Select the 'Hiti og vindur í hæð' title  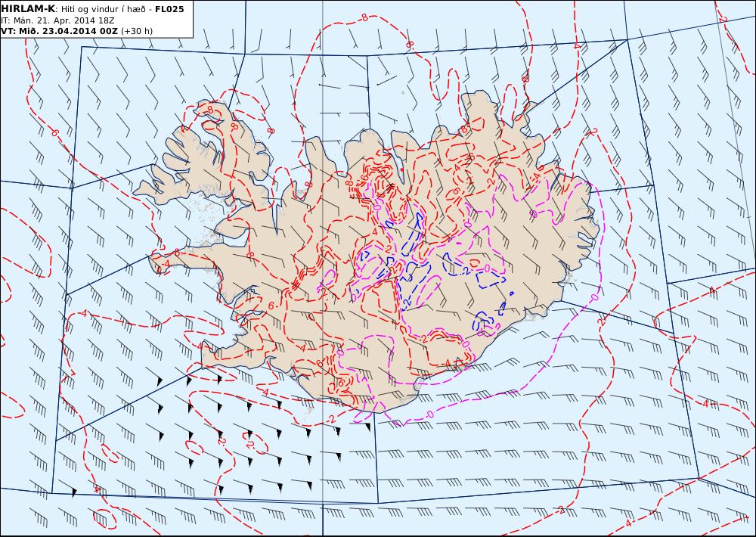coord(103,9)
